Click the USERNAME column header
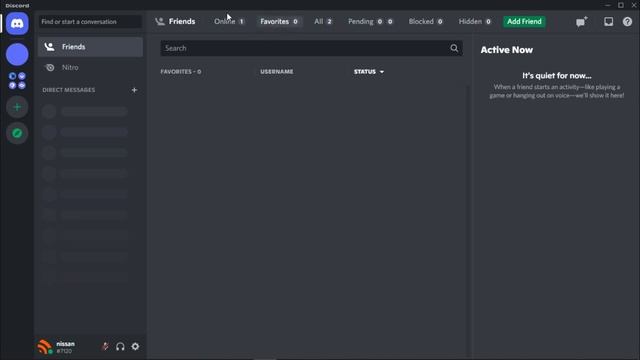This screenshot has width=640, height=360. (x=277, y=72)
